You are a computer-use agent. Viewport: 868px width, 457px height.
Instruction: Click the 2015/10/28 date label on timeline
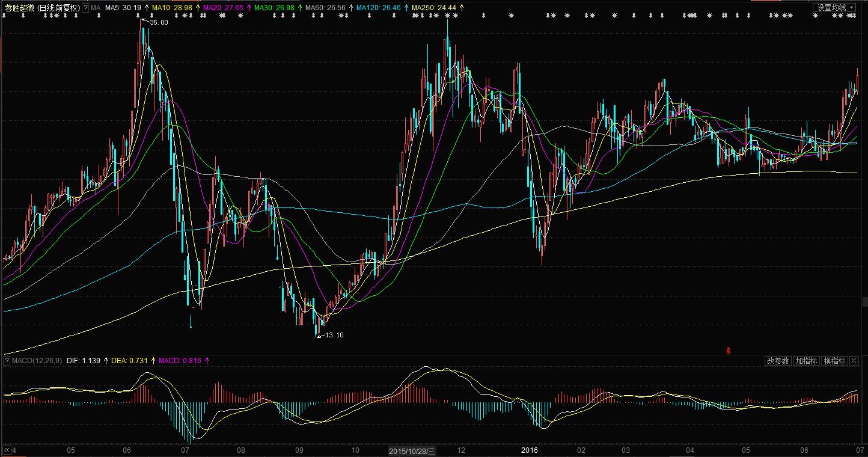pos(412,450)
